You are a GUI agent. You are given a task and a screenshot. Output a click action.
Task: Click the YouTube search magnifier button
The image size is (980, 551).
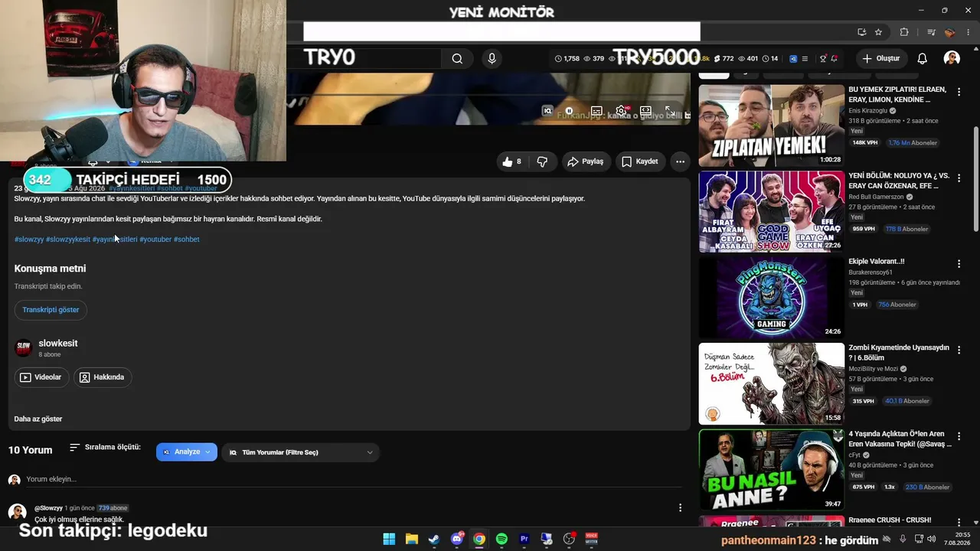point(457,58)
